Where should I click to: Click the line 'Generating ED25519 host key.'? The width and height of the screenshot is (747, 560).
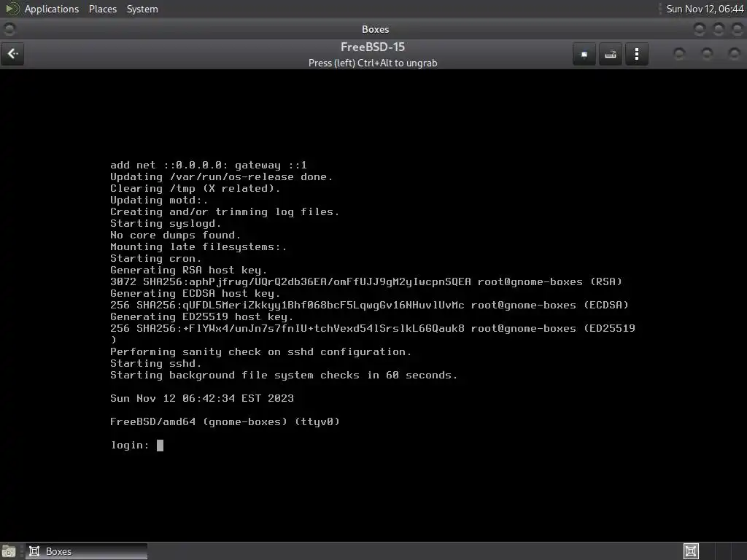click(x=201, y=316)
